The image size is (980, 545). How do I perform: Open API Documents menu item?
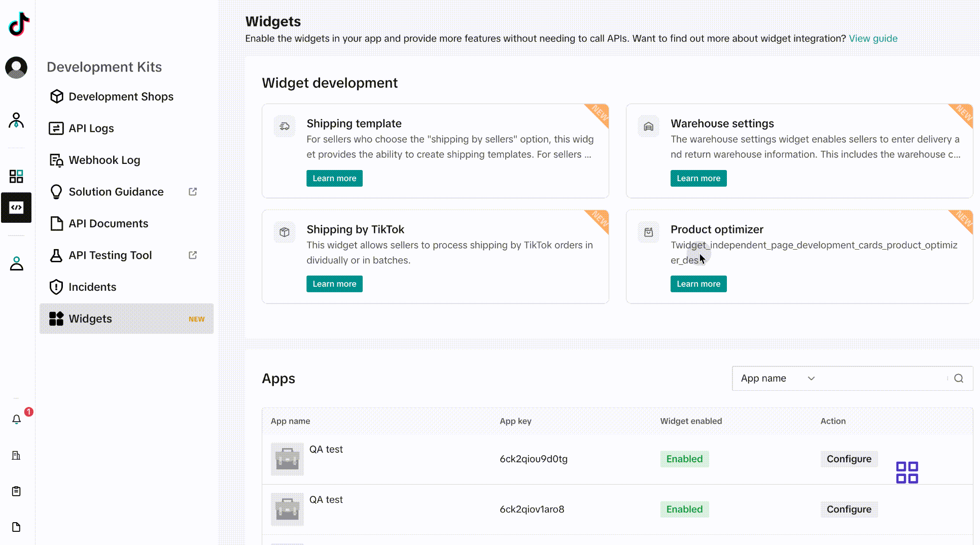coord(127,223)
